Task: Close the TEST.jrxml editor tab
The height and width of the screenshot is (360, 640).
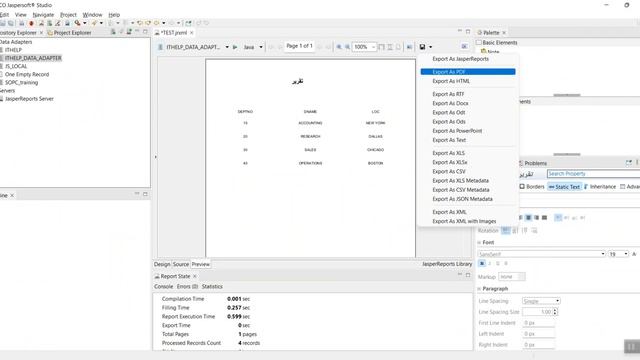Action: coord(191,33)
